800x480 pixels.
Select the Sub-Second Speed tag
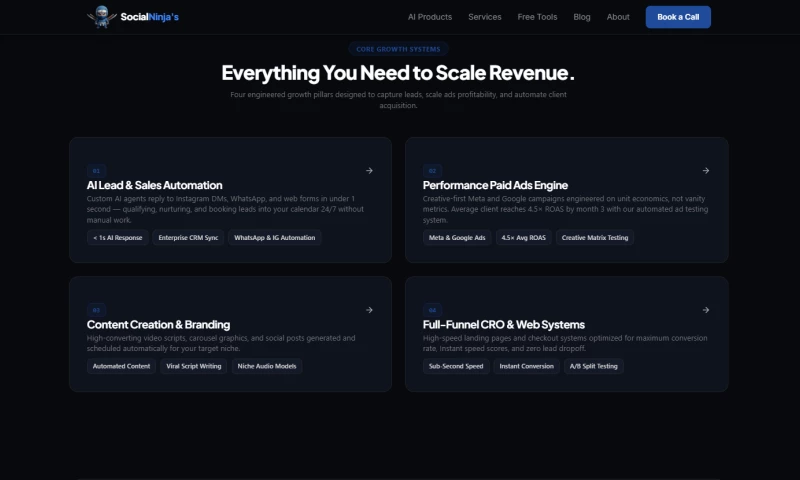[x=456, y=366]
